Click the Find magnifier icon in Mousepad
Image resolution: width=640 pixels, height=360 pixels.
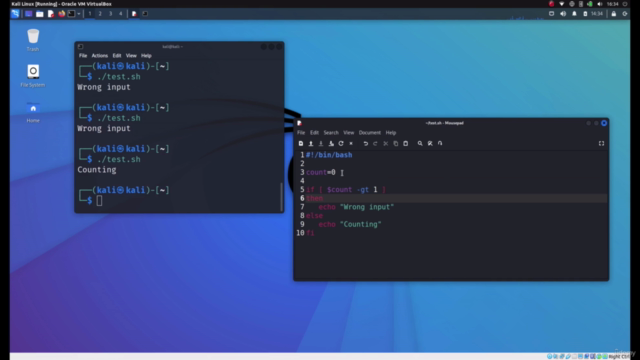(420, 143)
